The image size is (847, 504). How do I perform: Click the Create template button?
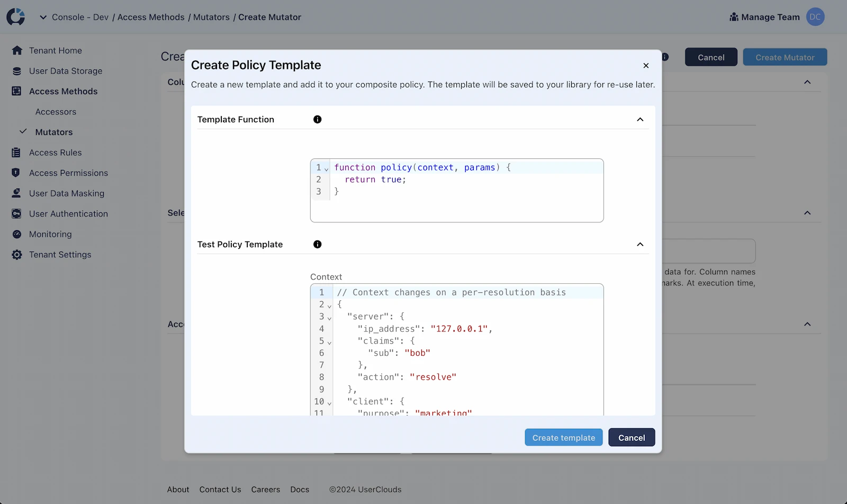(x=564, y=438)
